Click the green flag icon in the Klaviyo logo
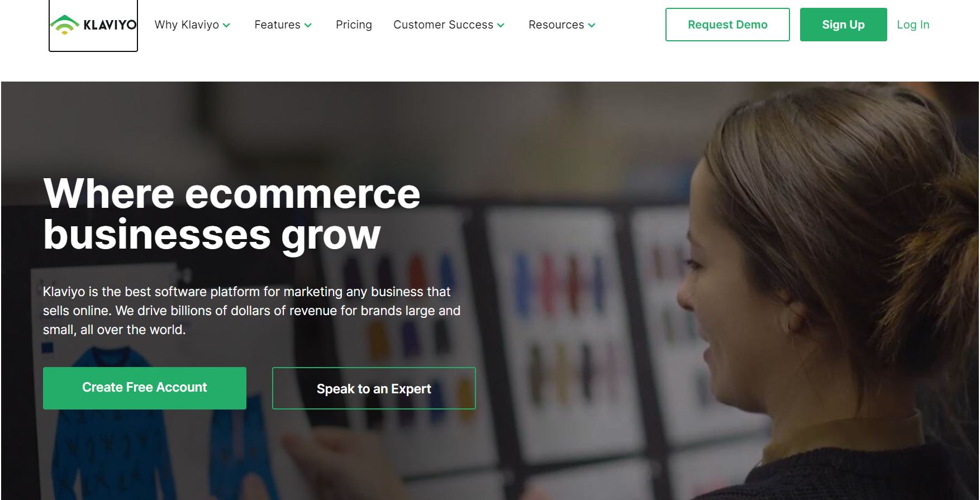Screen dimensions: 980x500 click(65, 25)
